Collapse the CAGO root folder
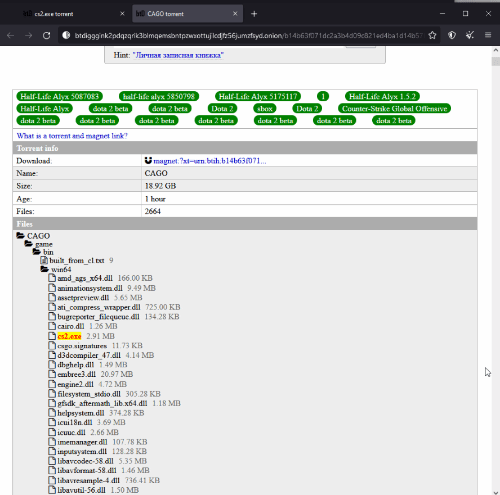 coord(21,236)
